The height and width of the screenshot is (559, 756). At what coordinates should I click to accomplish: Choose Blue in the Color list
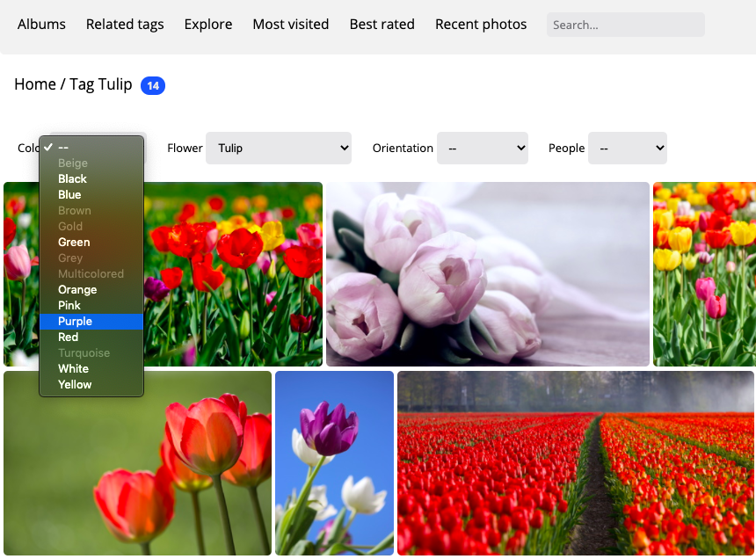[91, 195]
